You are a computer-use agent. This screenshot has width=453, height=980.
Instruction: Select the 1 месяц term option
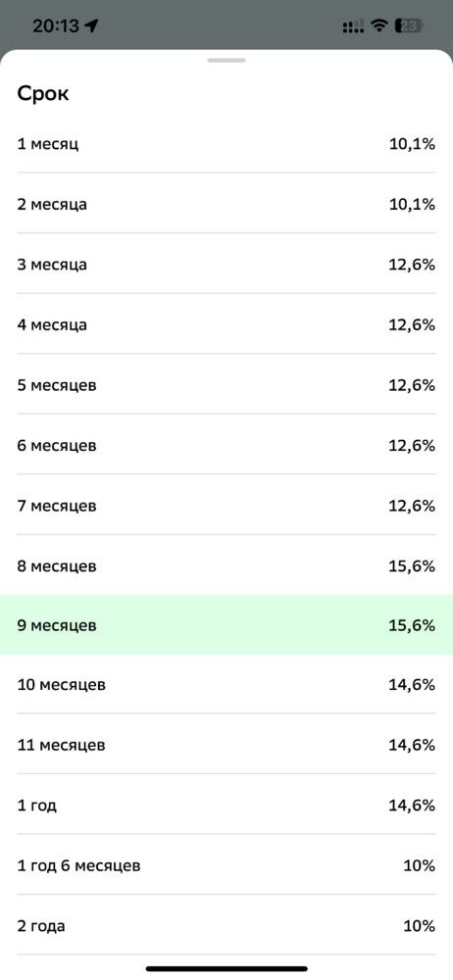(226, 144)
